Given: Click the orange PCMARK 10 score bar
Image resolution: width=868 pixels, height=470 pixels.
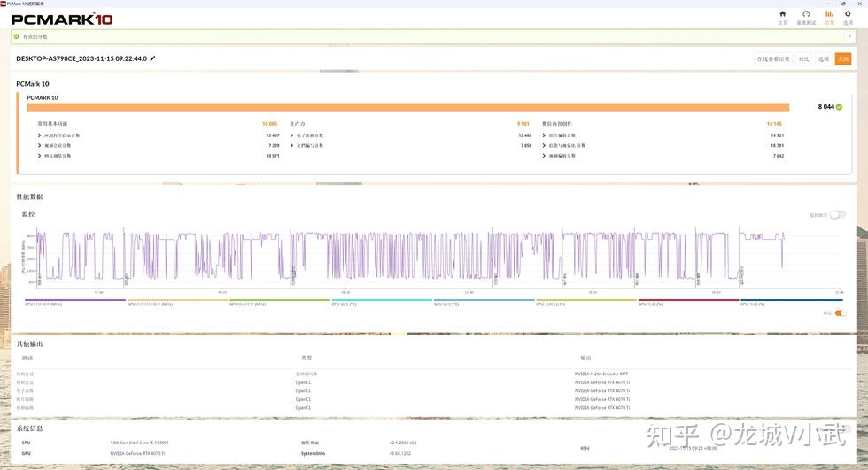Looking at the screenshot, I should click(x=408, y=107).
